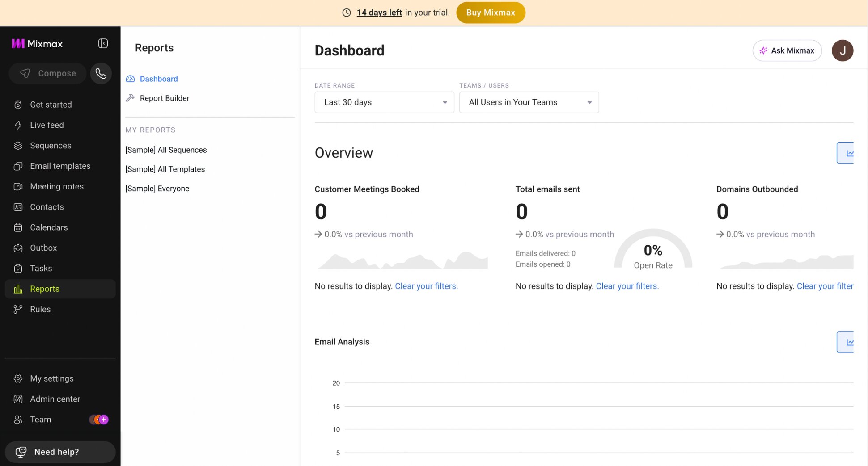Screen dimensions: 868x466
Task: Click the Live feed lightning icon
Action: coord(18,125)
